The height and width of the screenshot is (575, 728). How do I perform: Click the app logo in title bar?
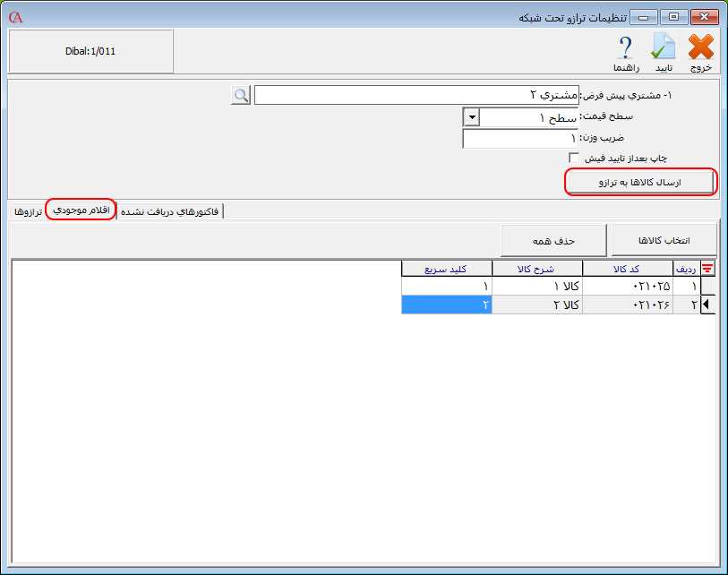[x=15, y=17]
